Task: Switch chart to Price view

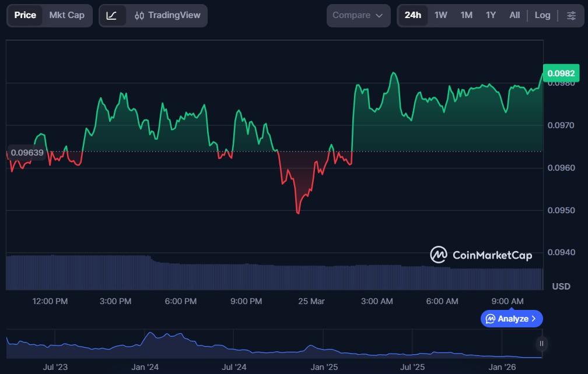Action: point(25,16)
